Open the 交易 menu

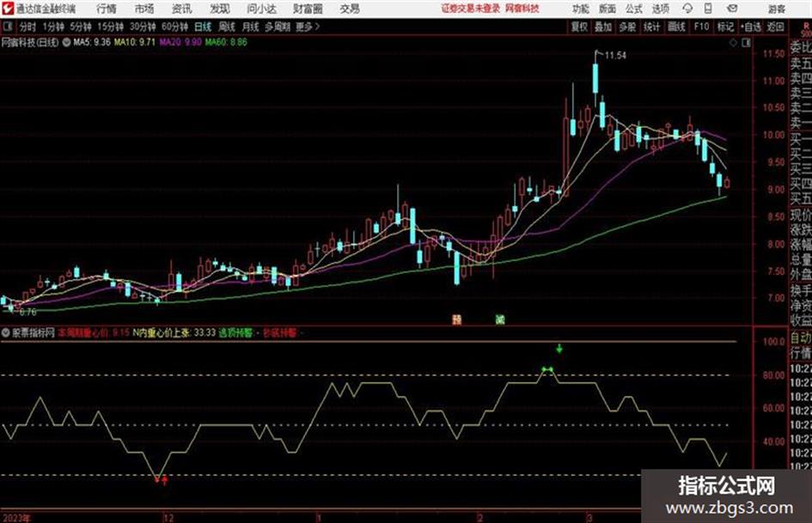pos(350,9)
